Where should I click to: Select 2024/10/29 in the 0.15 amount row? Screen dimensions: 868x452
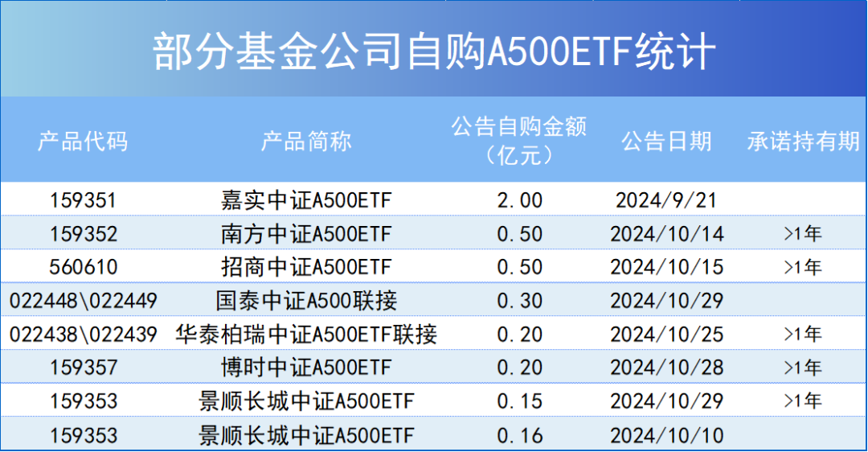[x=666, y=401]
